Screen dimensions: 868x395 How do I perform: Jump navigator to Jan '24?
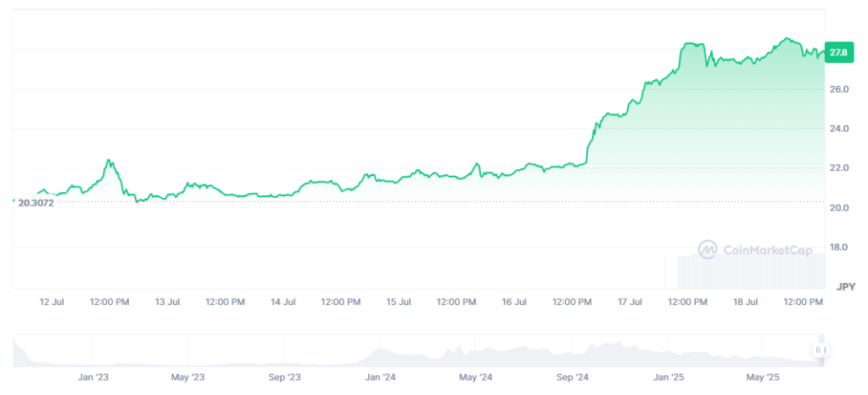(x=380, y=376)
